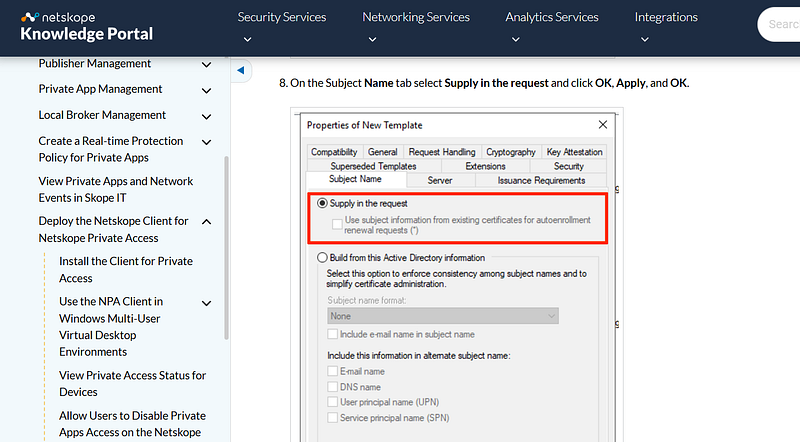The image size is (800, 442).
Task: Expand the Integrations menu chevron
Action: (x=645, y=39)
